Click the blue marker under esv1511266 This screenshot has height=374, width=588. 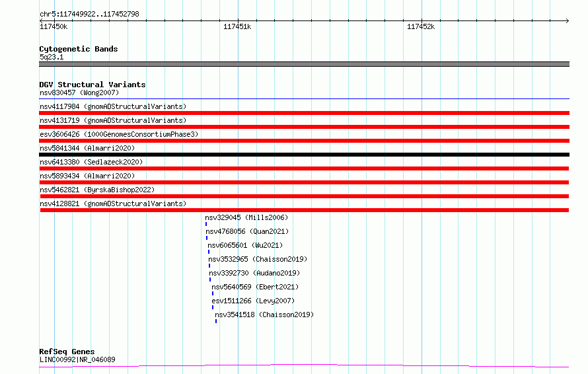213,307
